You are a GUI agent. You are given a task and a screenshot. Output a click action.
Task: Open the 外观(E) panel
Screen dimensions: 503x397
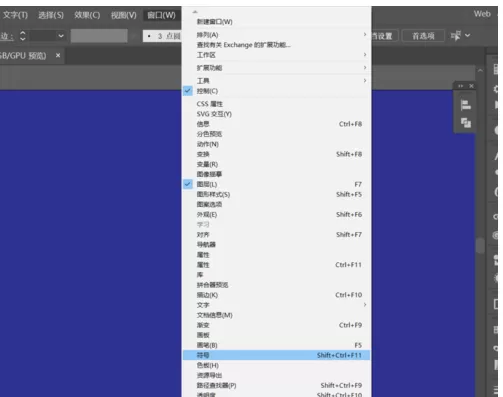[x=277, y=214]
